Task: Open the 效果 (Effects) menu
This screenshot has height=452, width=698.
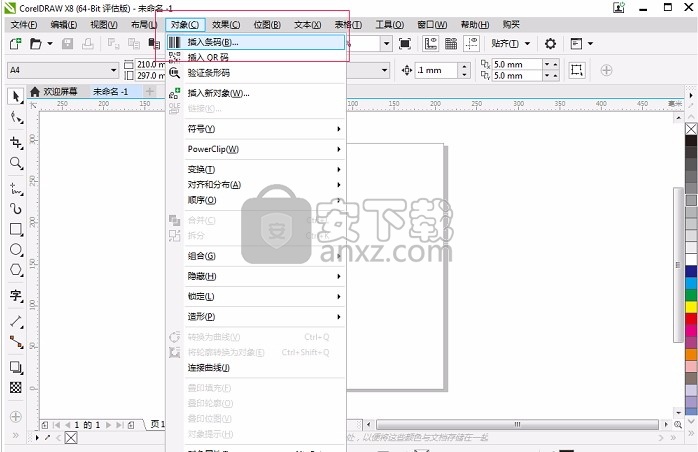Action: pyautogui.click(x=226, y=24)
